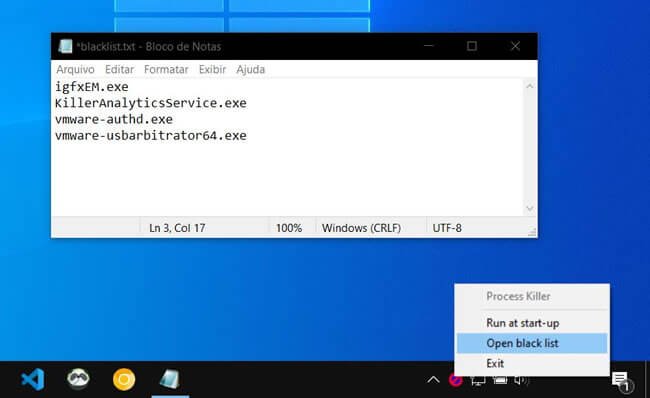The image size is (650, 398).
Task: Minimize the Notepad window
Action: click(429, 46)
